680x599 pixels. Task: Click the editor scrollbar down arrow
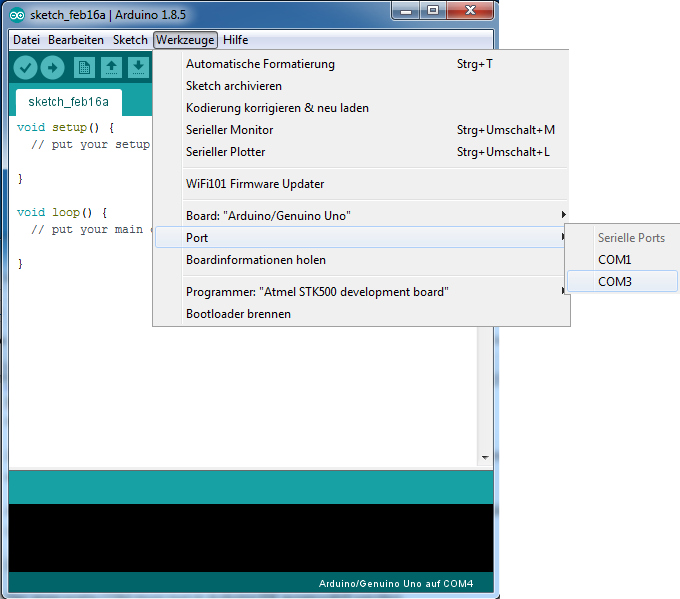[484, 455]
